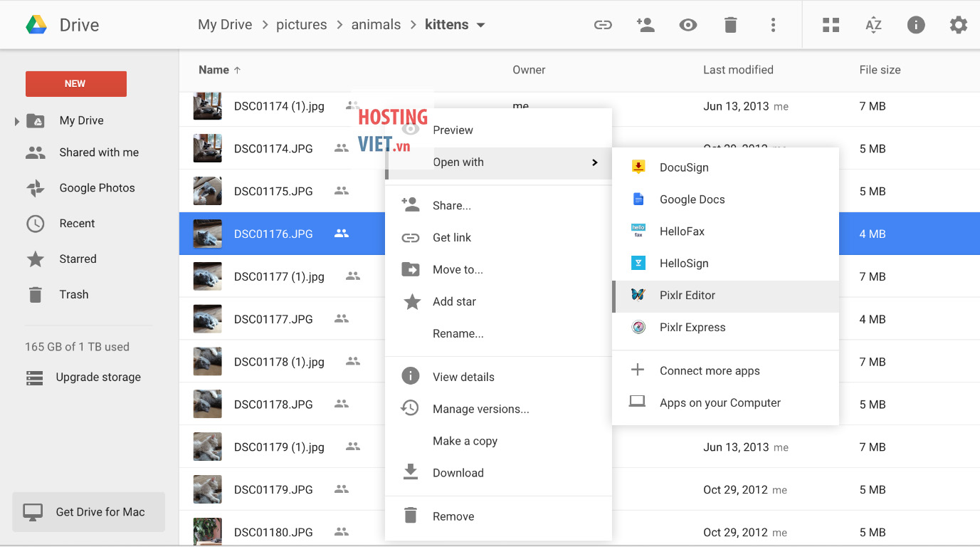Click the Pixlr Express app icon
This screenshot has width=980, height=547.
point(638,327)
